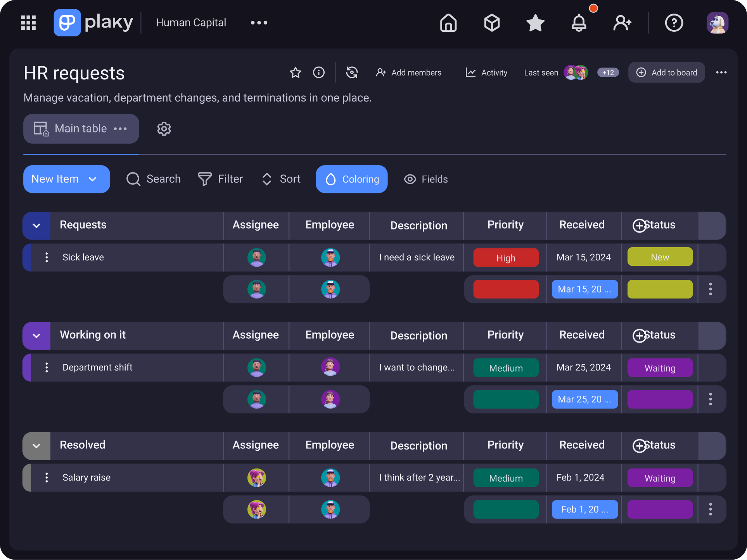
Task: Show or hide Fields
Action: click(x=426, y=179)
